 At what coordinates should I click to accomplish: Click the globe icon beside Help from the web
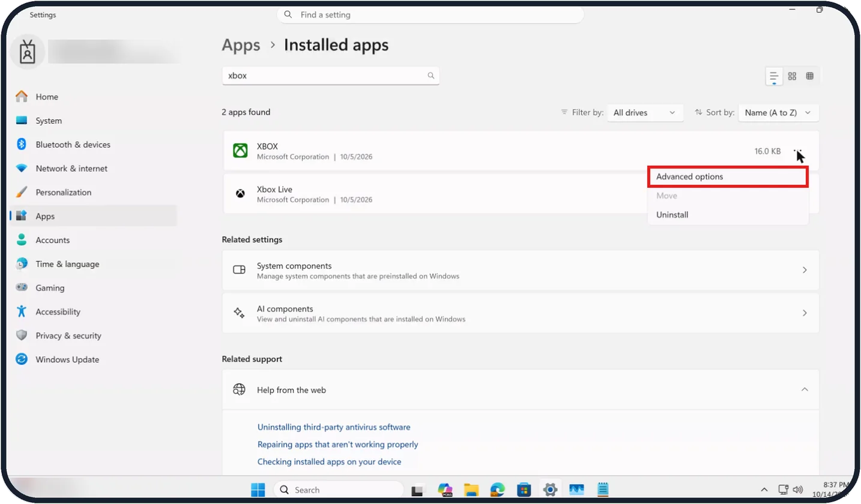tap(239, 389)
